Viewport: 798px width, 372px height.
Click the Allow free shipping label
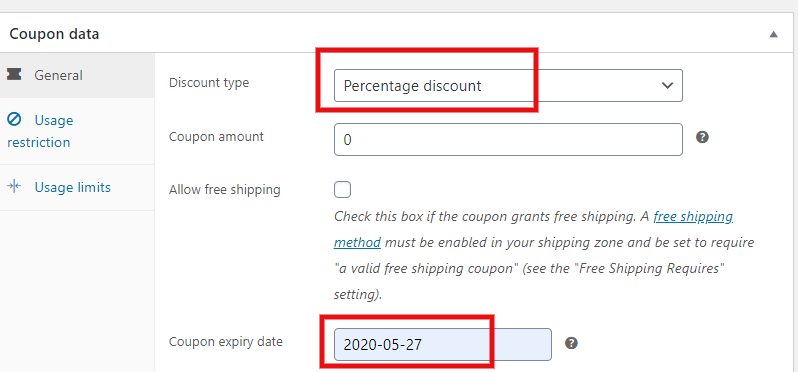point(224,190)
